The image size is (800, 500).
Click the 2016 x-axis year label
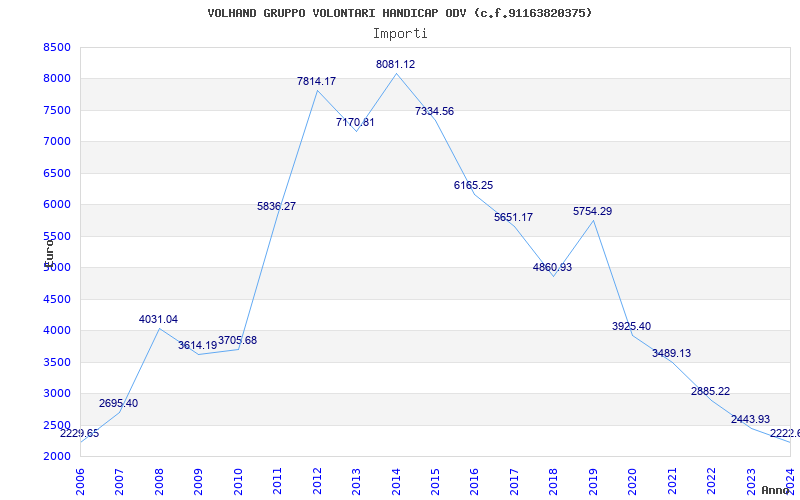[474, 482]
